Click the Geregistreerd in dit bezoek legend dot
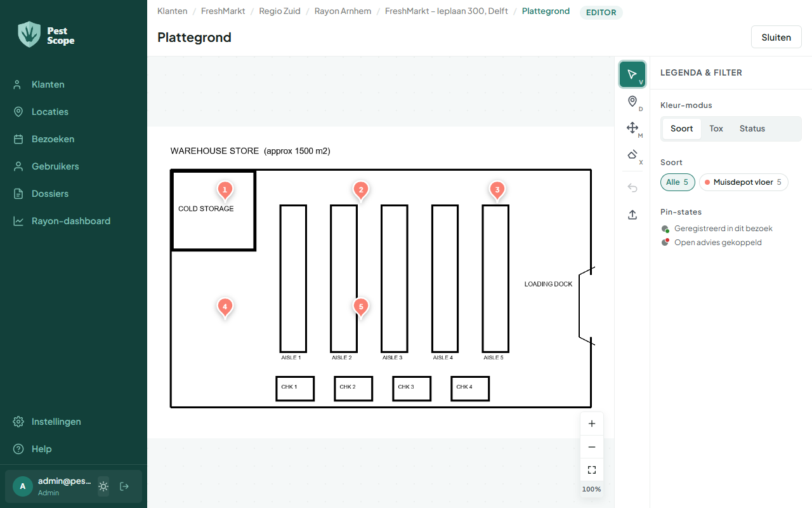 665,229
